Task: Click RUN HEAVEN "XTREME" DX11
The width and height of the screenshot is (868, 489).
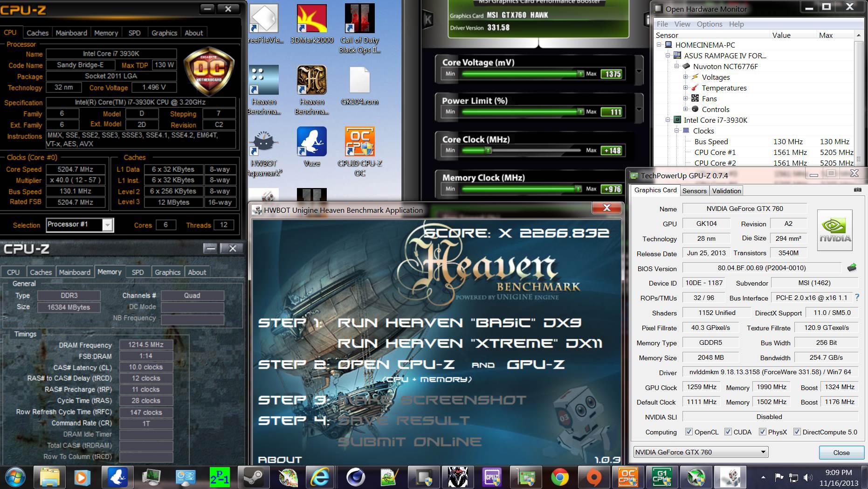Action: click(x=470, y=343)
